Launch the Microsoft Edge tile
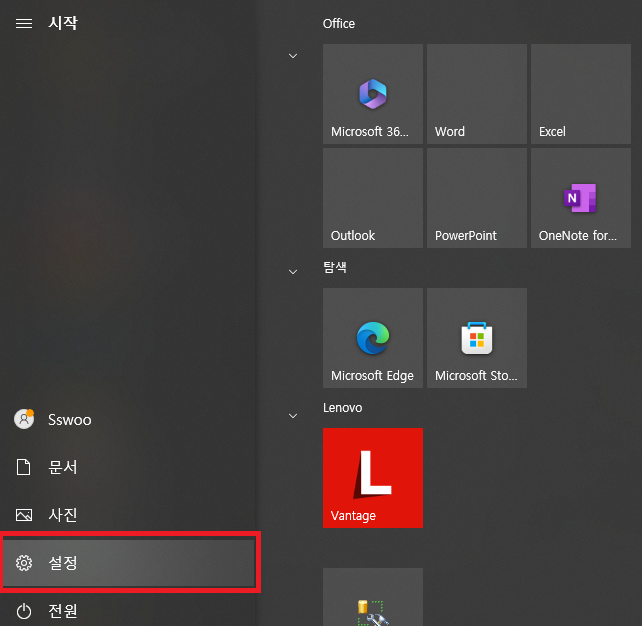 (373, 338)
